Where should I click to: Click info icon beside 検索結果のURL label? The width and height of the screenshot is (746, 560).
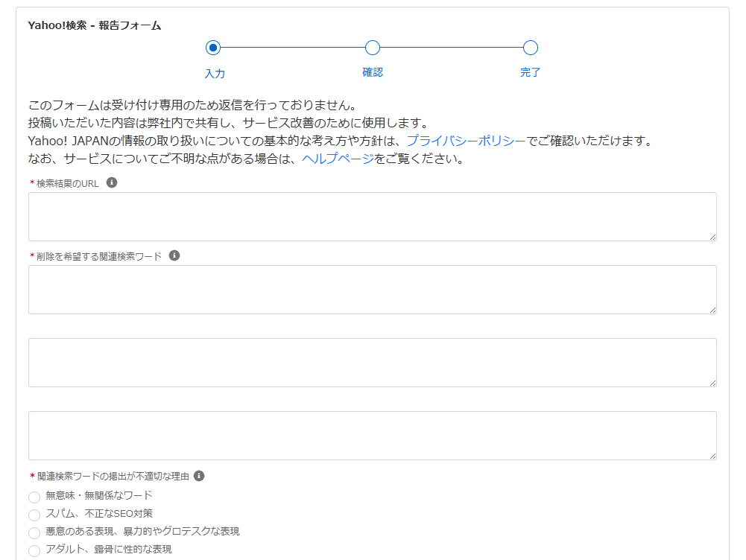click(112, 182)
